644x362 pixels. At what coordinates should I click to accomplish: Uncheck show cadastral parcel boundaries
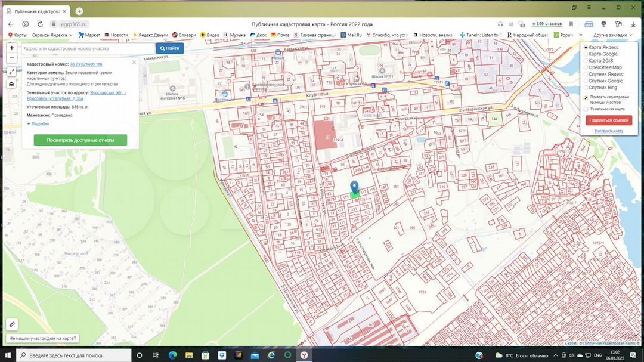[x=586, y=97]
